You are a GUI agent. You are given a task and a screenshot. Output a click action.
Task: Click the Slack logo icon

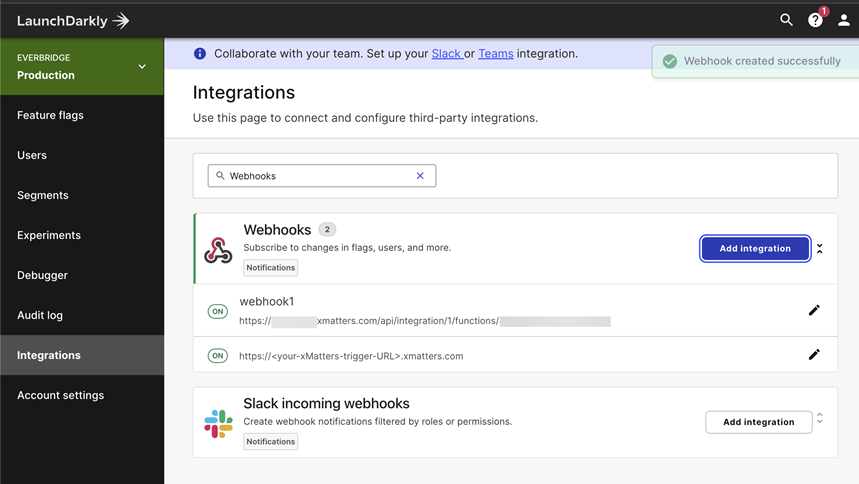coord(218,424)
